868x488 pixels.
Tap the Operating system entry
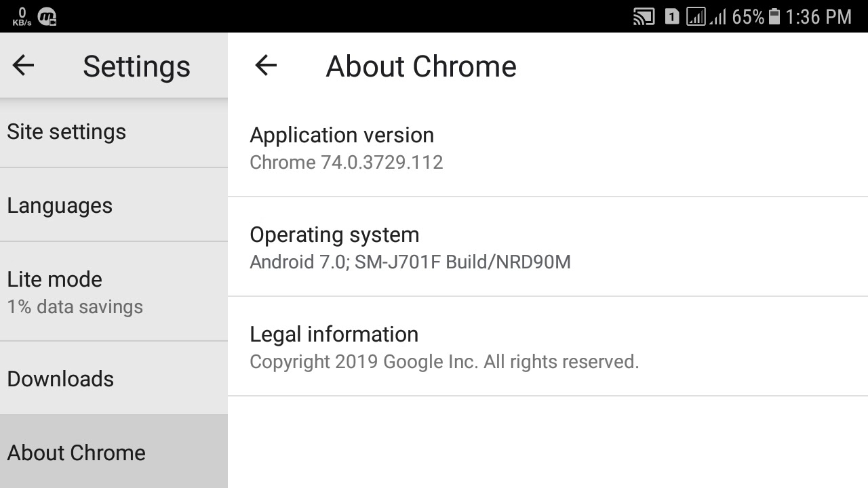[548, 247]
